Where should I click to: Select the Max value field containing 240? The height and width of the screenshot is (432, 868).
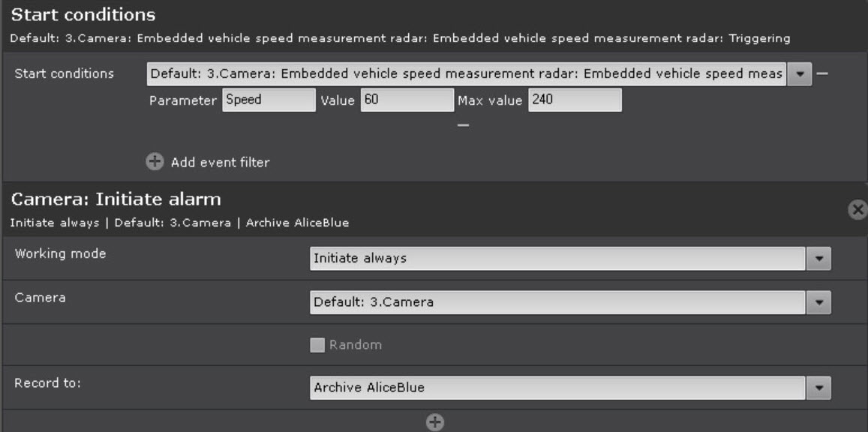[575, 100]
